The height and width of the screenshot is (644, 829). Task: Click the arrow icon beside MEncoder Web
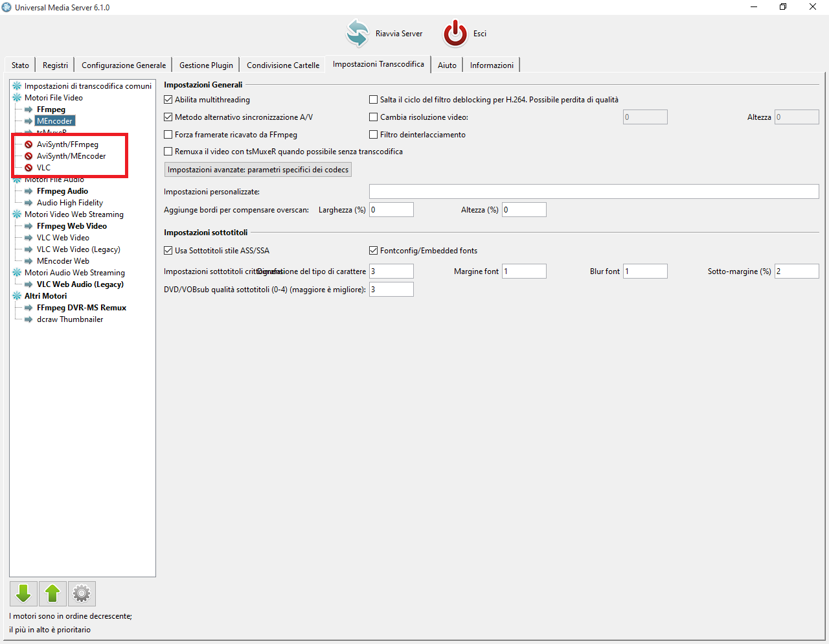pos(28,261)
